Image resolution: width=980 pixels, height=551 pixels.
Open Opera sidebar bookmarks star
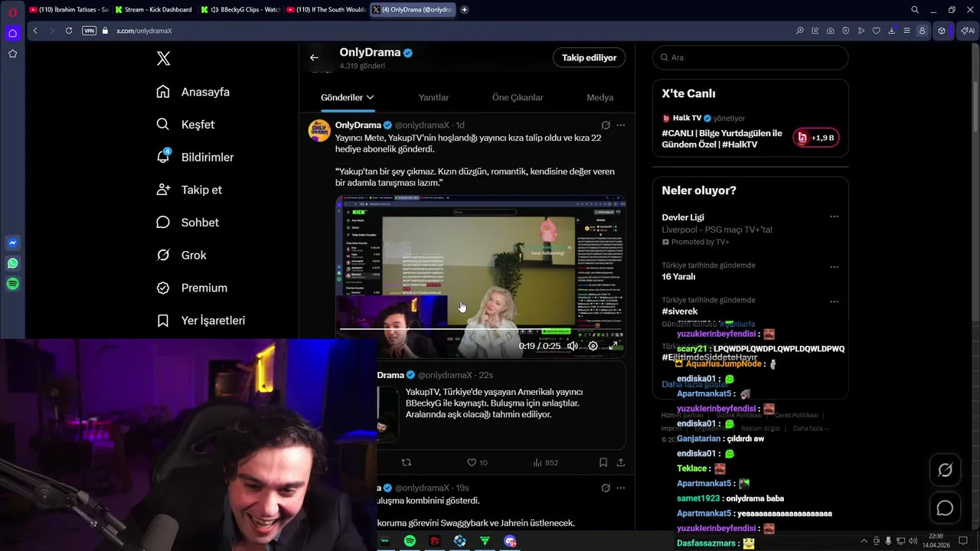12,54
